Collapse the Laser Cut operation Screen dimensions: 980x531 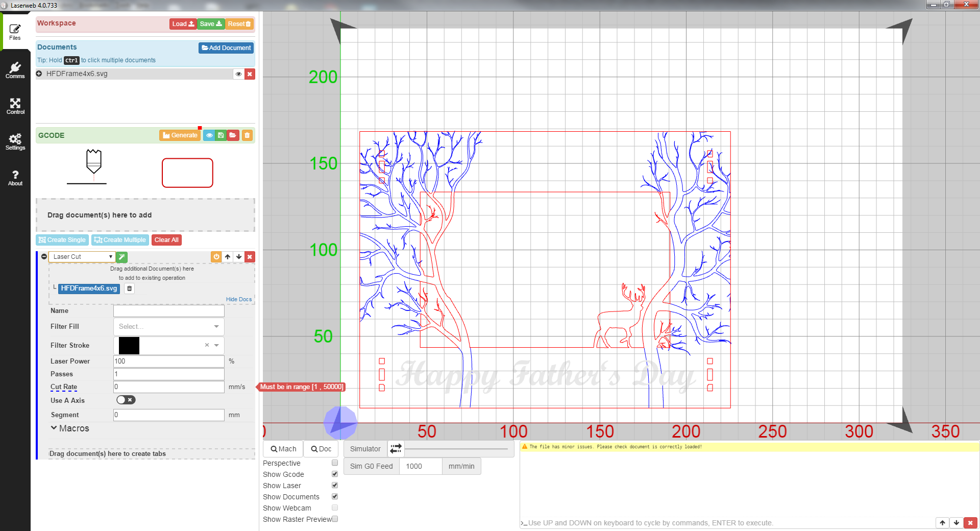[44, 257]
